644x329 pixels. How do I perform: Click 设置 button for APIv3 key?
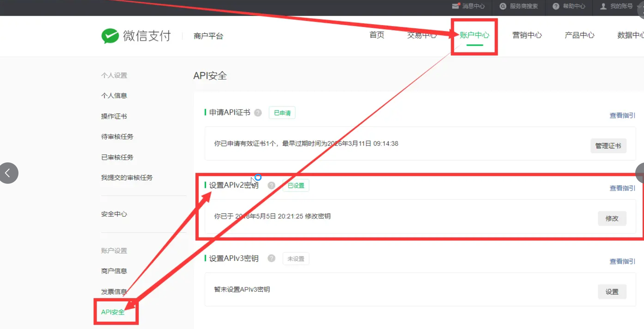pos(612,292)
